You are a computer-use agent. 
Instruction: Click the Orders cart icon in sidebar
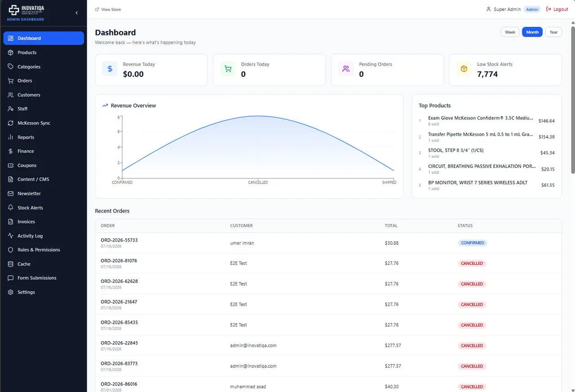click(x=11, y=81)
